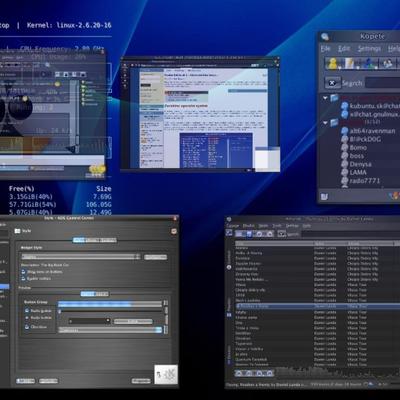The width and height of the screenshot is (400, 400).
Task: Click the Help button in Control Center
Action: [26, 381]
